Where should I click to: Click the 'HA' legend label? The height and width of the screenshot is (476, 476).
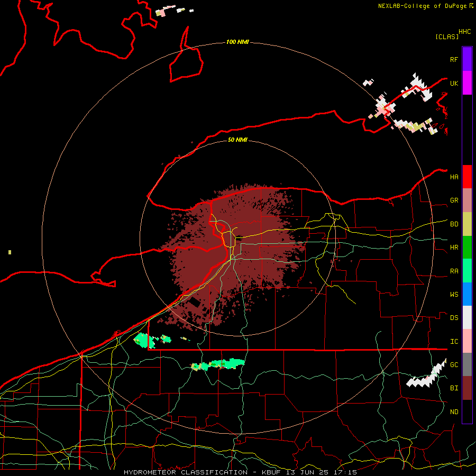click(454, 177)
